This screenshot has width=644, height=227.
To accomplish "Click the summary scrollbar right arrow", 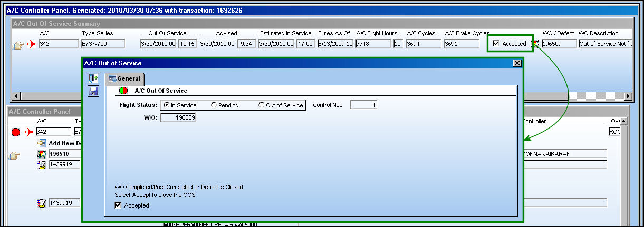I will (x=628, y=96).
